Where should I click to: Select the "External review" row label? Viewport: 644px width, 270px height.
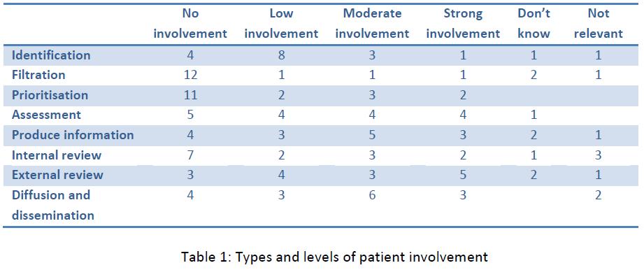point(57,175)
